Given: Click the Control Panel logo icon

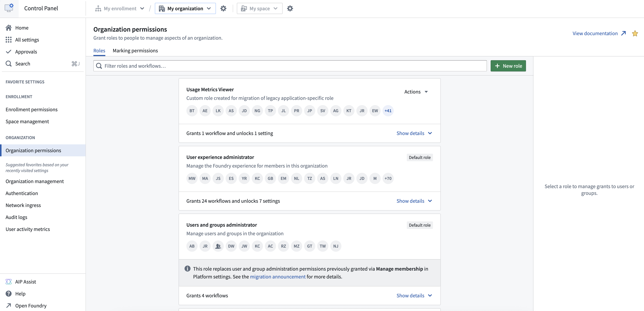Looking at the screenshot, I should 9,8.
